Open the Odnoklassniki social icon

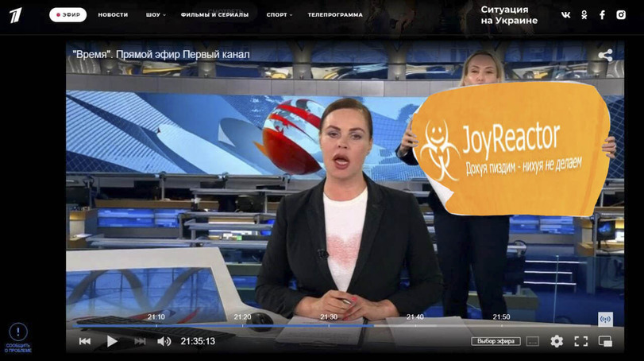(x=584, y=14)
